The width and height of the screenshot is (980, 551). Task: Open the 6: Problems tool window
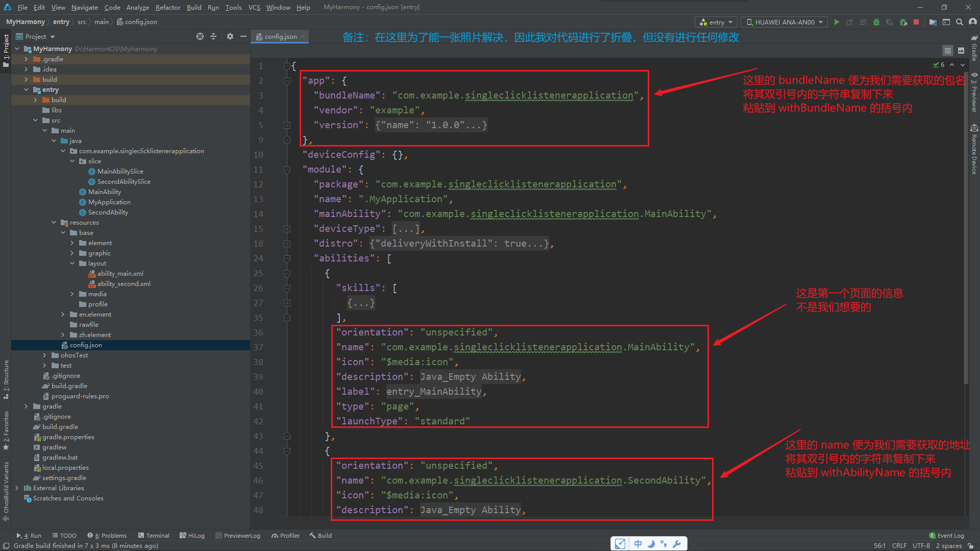[x=107, y=536]
